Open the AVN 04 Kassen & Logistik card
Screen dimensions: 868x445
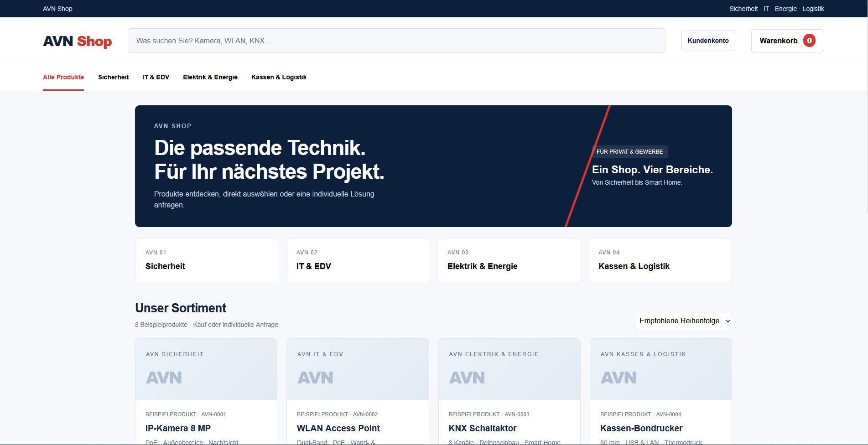click(660, 260)
